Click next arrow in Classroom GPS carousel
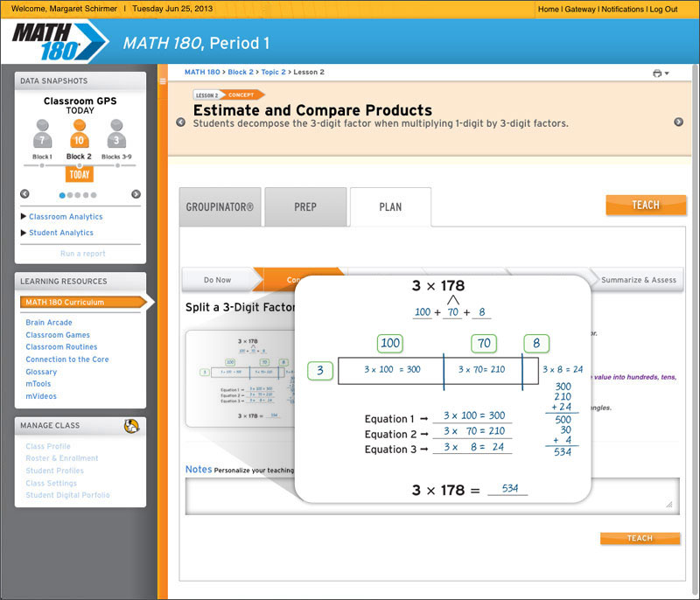The width and height of the screenshot is (700, 600). click(136, 194)
